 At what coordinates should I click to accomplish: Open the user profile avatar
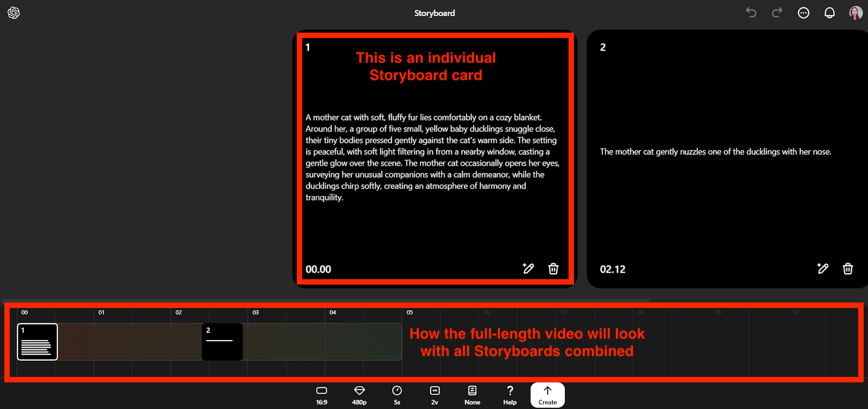[856, 13]
